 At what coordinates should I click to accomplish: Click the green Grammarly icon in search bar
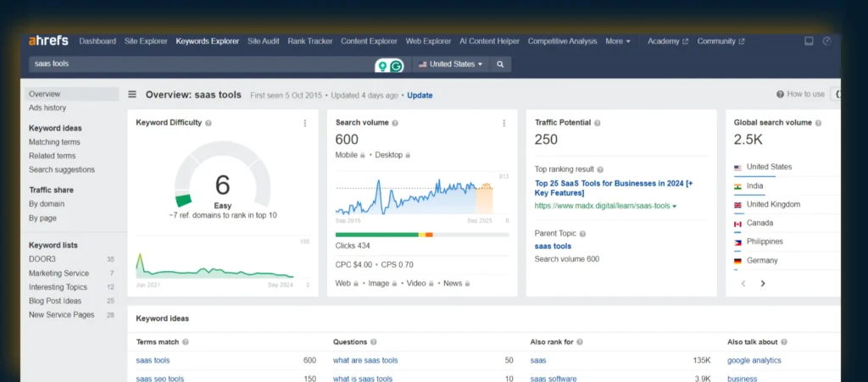(397, 65)
